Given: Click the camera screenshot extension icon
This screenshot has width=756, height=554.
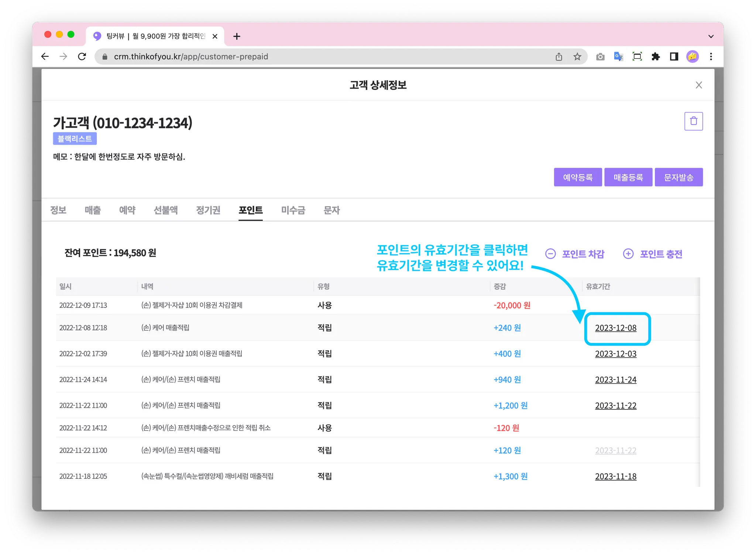Looking at the screenshot, I should coord(600,56).
